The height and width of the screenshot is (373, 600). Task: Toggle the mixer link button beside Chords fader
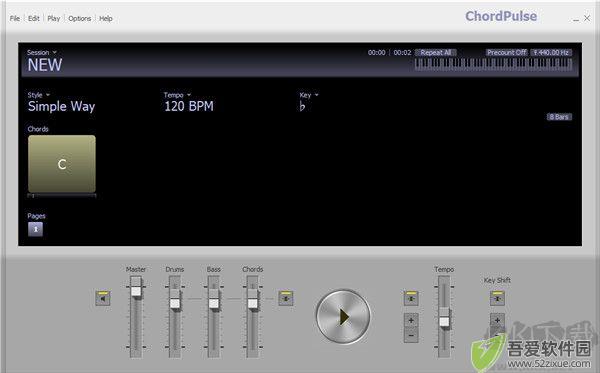pyautogui.click(x=286, y=298)
